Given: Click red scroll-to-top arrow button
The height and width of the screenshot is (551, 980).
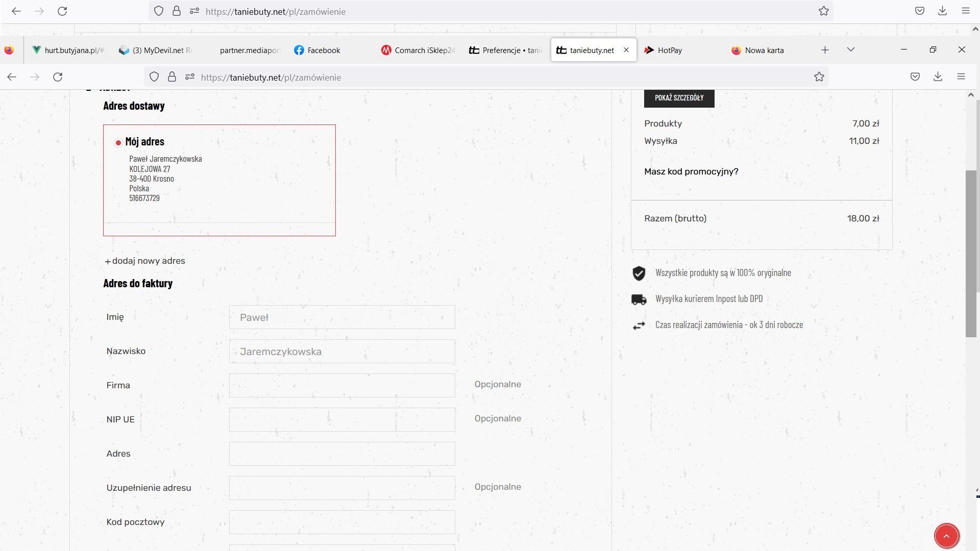Looking at the screenshot, I should (946, 536).
